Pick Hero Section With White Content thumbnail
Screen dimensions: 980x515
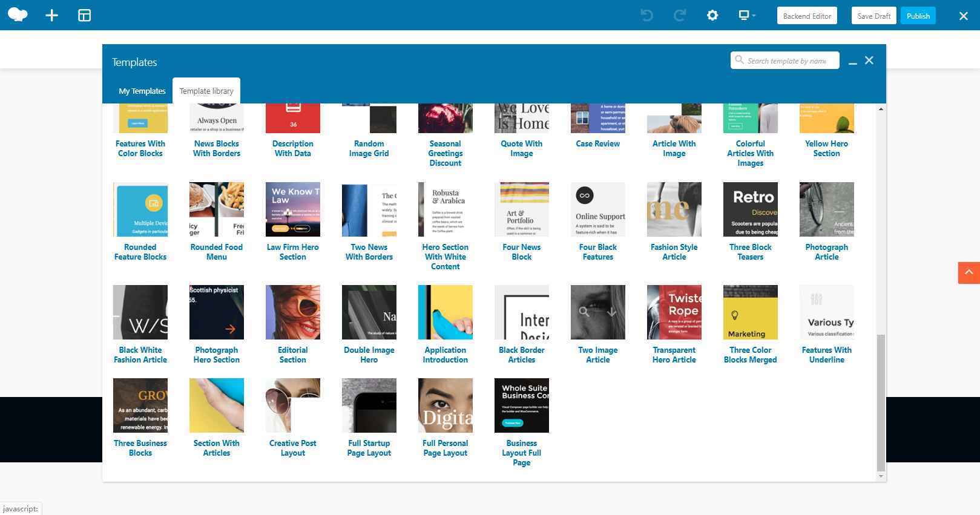pos(446,209)
